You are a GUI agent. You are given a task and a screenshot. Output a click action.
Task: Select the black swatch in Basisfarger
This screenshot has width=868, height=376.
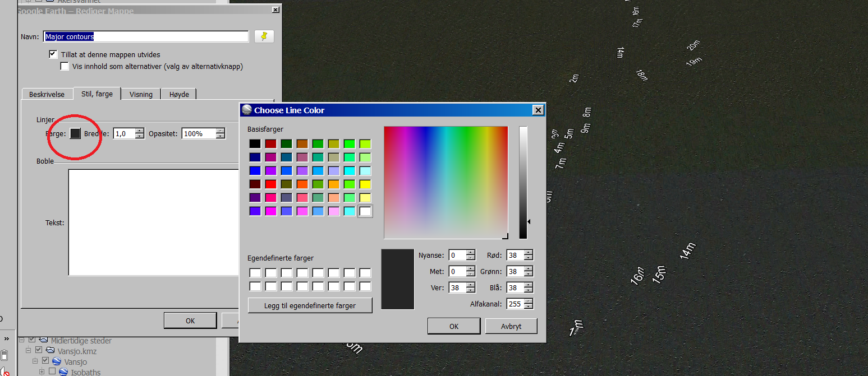click(255, 144)
